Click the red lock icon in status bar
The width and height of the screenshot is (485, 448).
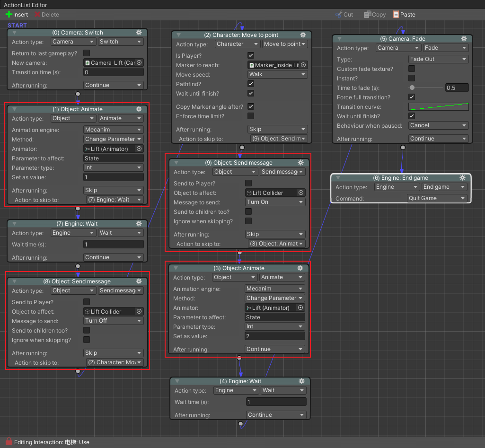tap(9, 441)
